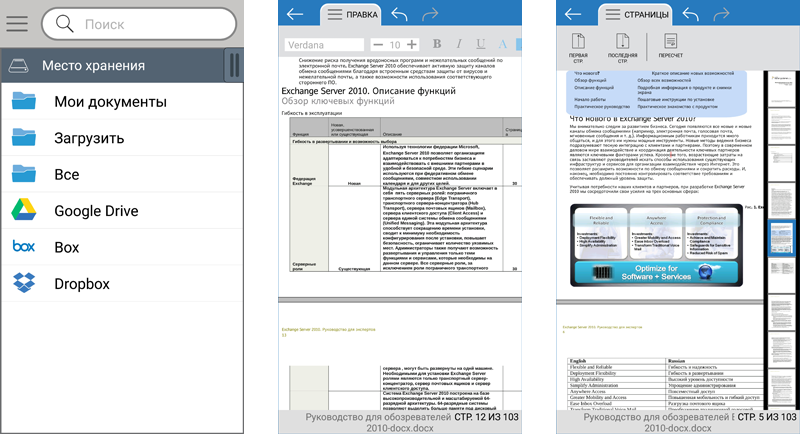Toggle underline formatting
The height and width of the screenshot is (434, 800).
[x=481, y=44]
